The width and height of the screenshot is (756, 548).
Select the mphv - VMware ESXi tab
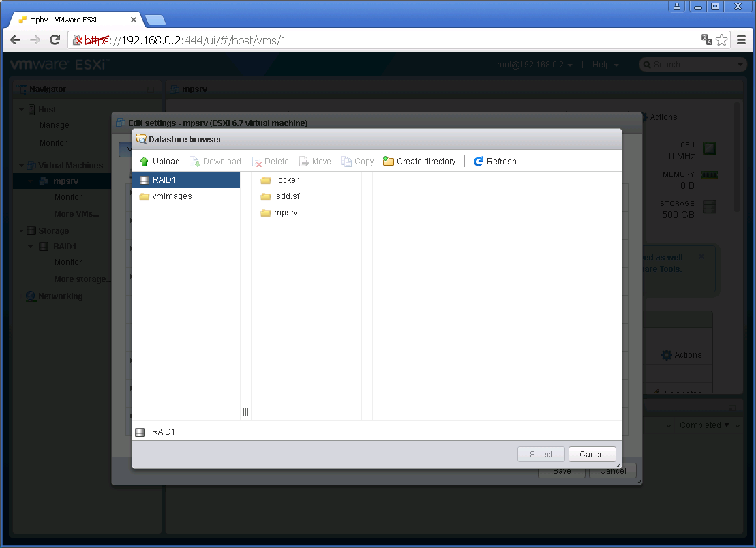tap(75, 20)
